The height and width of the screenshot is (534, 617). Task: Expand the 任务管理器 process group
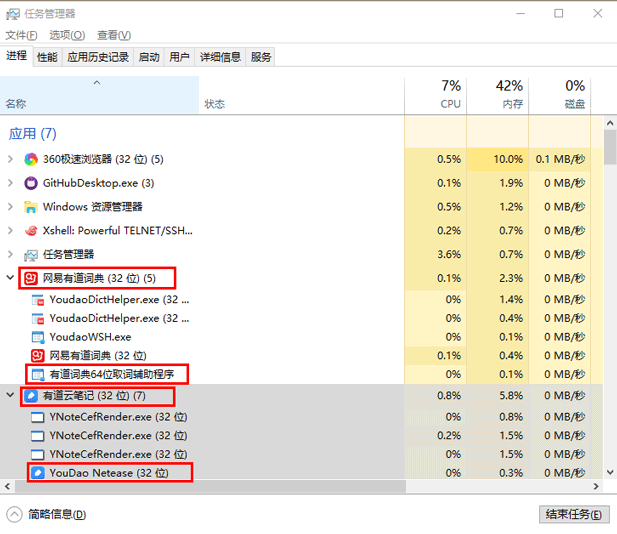(x=11, y=255)
